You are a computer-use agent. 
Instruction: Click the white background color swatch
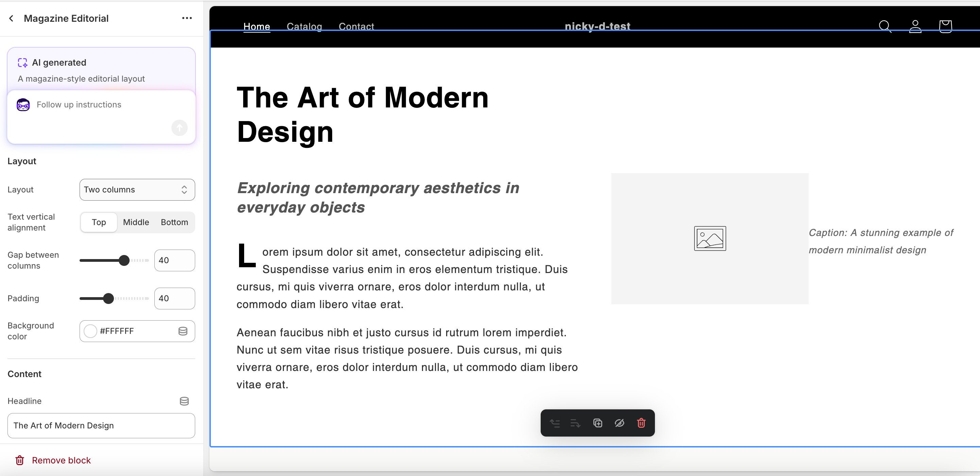pyautogui.click(x=90, y=331)
